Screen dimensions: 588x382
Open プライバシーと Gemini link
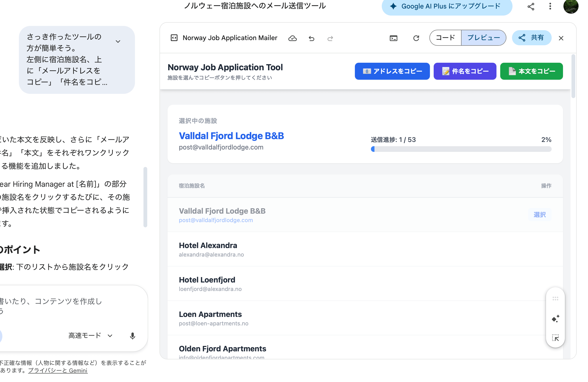pyautogui.click(x=58, y=370)
